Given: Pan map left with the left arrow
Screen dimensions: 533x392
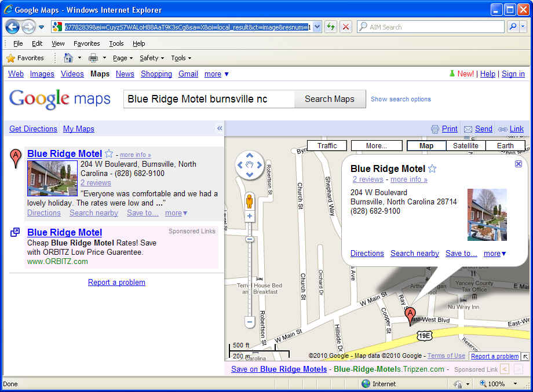Looking at the screenshot, I should [240, 165].
